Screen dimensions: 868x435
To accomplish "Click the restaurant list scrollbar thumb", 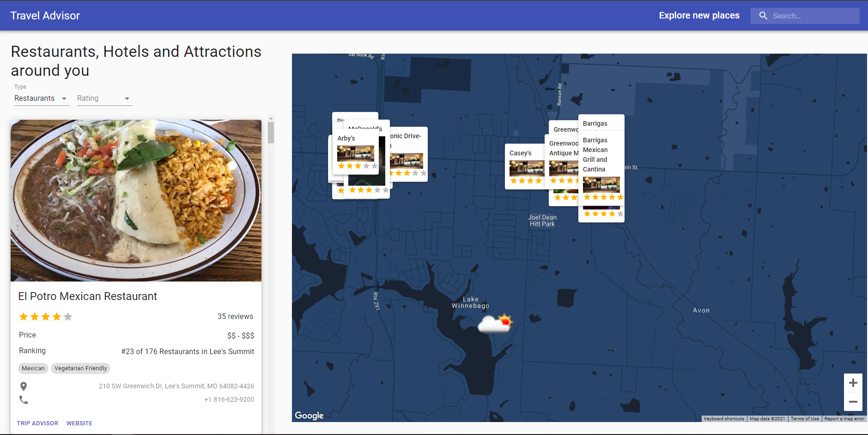I will 271,133.
